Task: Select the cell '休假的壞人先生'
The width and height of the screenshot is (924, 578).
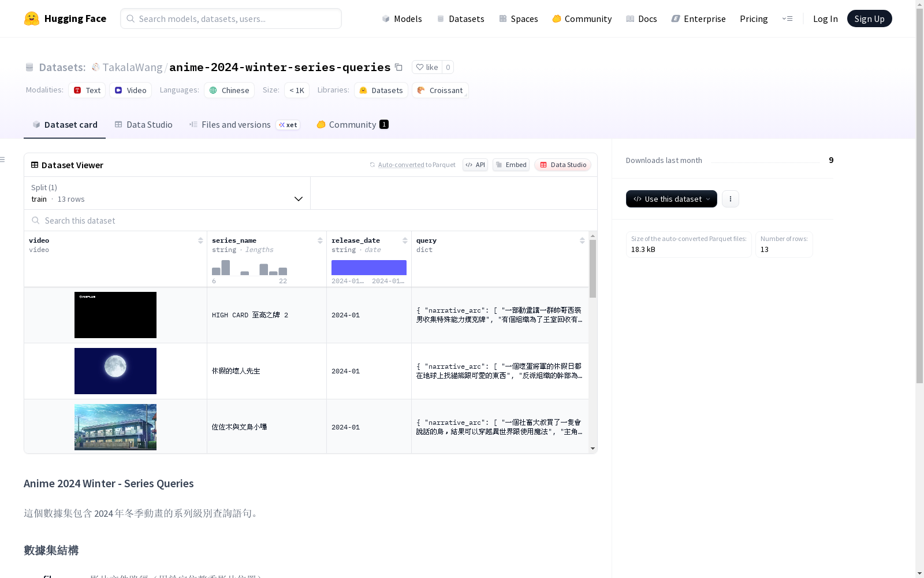Action: (236, 371)
